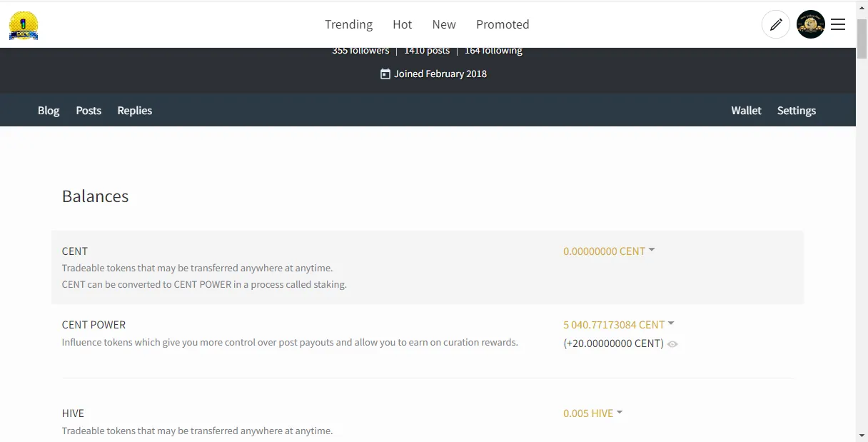Click the vertical scrollbar thumb

pyautogui.click(x=862, y=39)
